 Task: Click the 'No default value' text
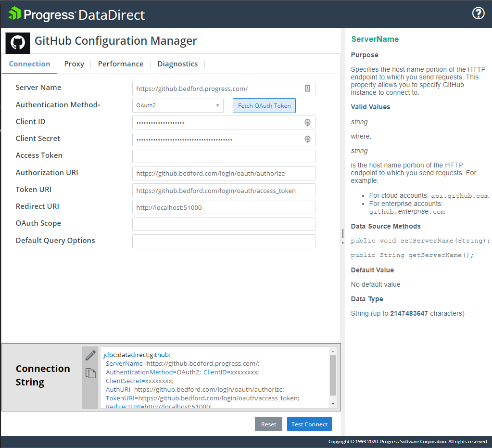(x=376, y=284)
